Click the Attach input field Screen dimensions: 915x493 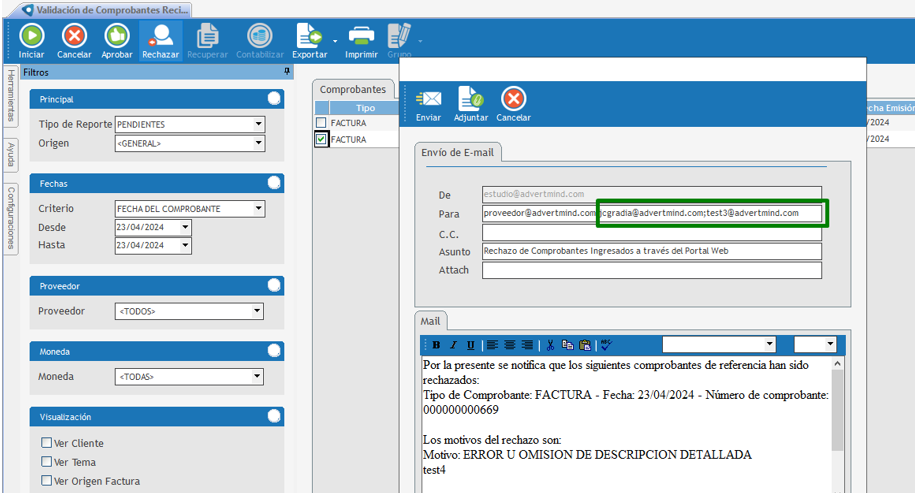652,270
